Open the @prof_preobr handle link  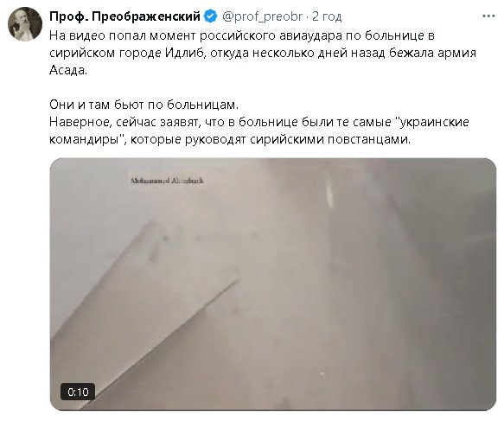pyautogui.click(x=262, y=16)
